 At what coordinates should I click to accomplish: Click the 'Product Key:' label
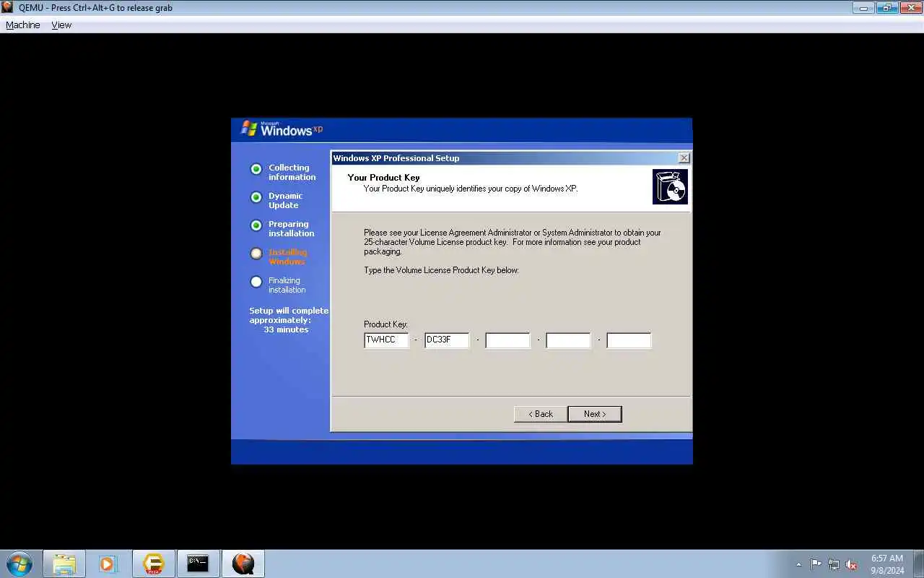pos(386,324)
